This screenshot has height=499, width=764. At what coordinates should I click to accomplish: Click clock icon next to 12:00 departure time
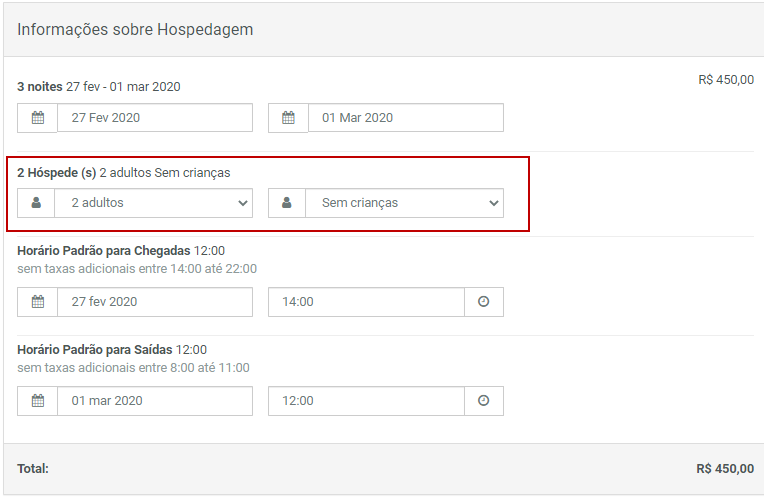click(x=484, y=401)
